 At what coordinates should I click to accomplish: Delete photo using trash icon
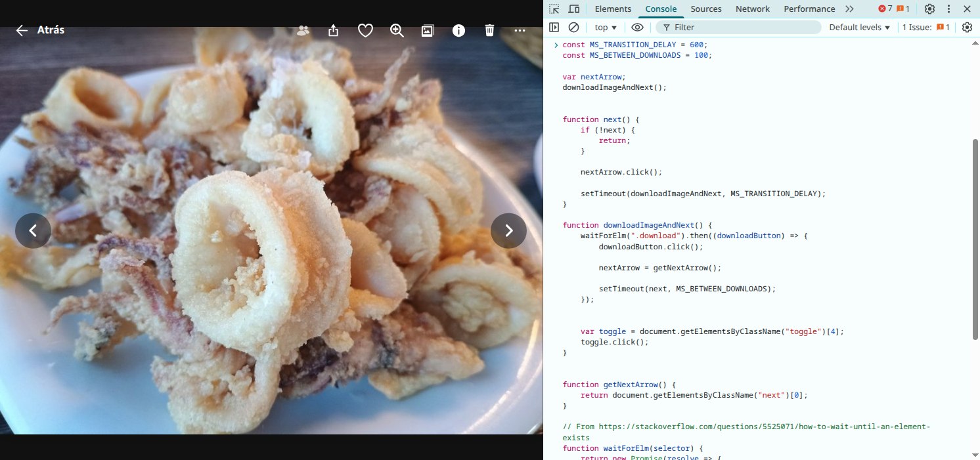pyautogui.click(x=489, y=30)
